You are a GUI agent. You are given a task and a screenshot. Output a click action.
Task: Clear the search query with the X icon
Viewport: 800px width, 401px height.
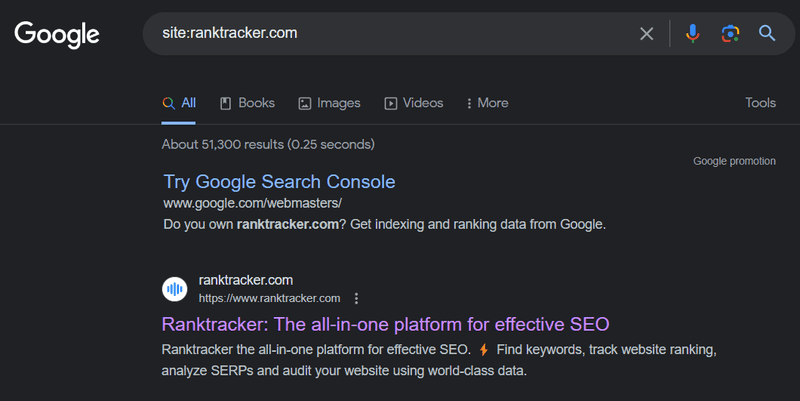[x=647, y=34]
